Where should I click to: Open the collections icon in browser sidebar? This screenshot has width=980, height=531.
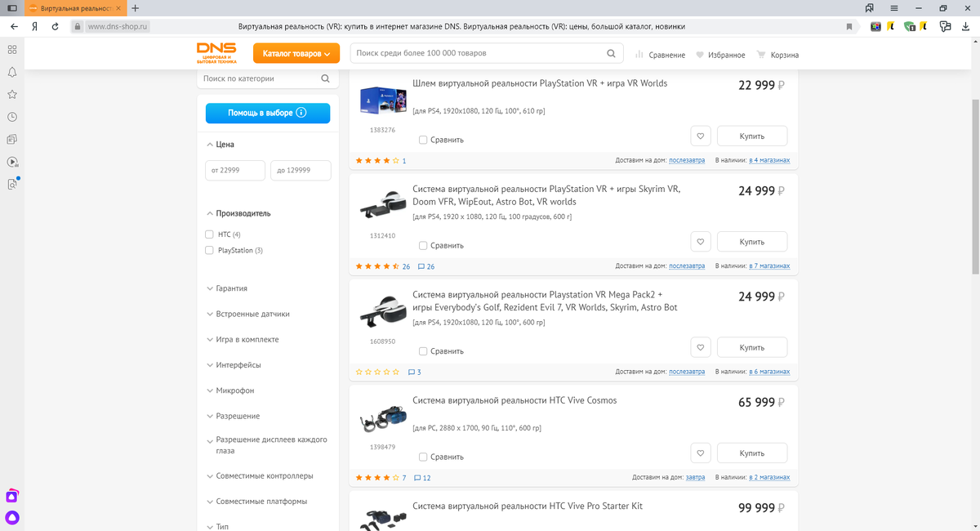click(12, 140)
